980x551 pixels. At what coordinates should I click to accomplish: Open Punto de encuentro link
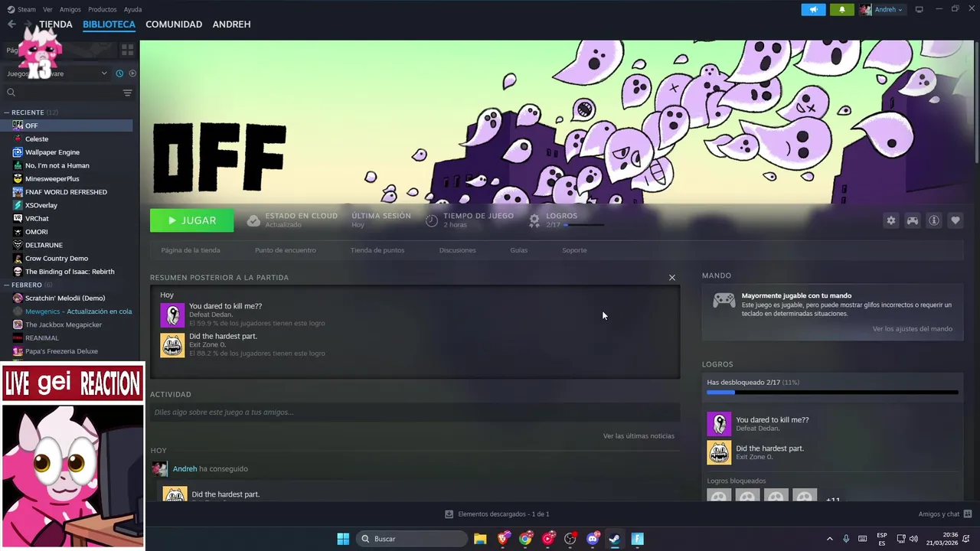click(x=285, y=250)
